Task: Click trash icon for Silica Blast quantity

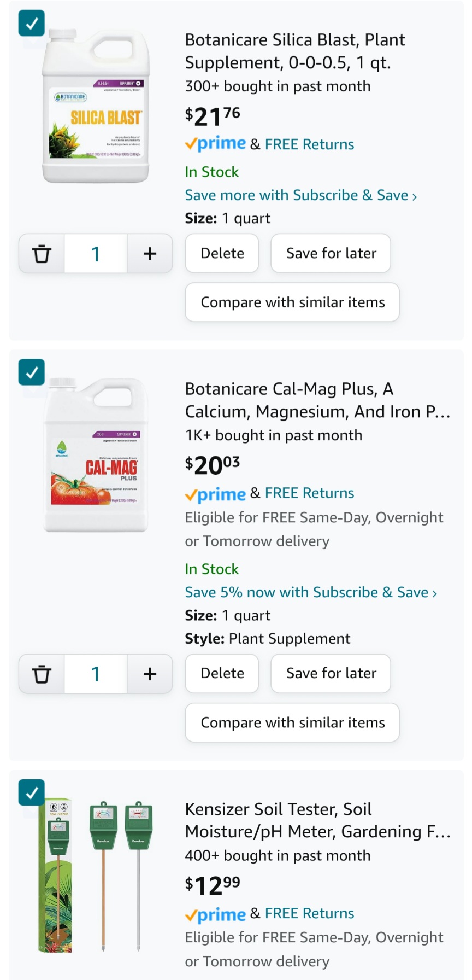Action: [42, 254]
